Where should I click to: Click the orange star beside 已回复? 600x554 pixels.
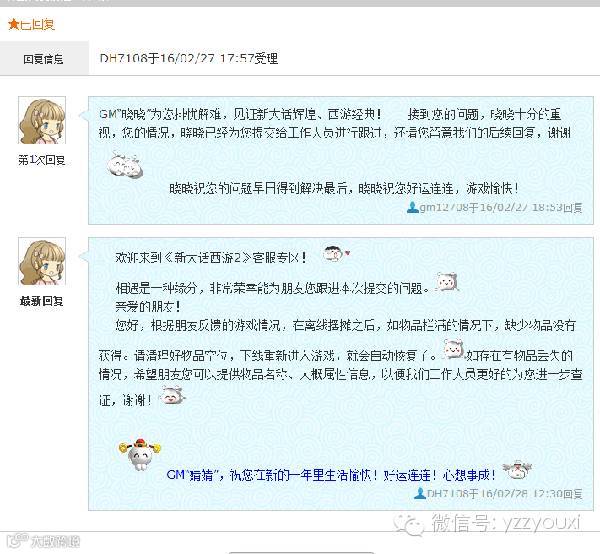click(x=13, y=24)
